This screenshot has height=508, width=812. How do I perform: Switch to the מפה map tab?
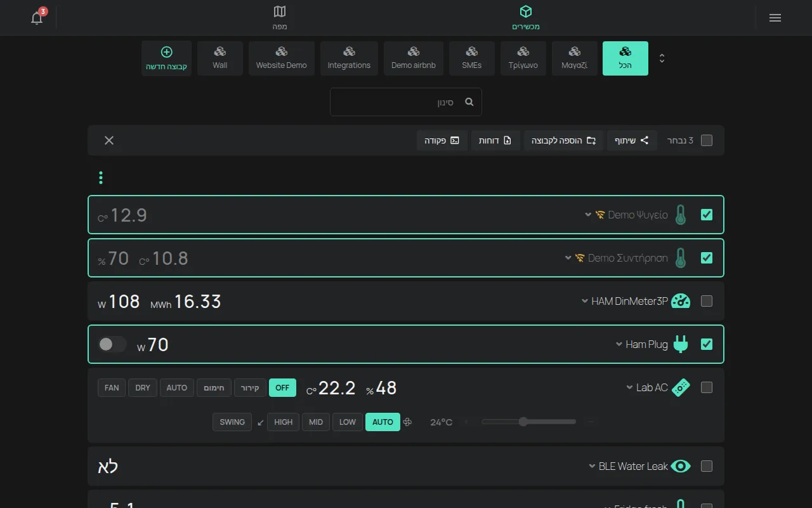coord(280,18)
